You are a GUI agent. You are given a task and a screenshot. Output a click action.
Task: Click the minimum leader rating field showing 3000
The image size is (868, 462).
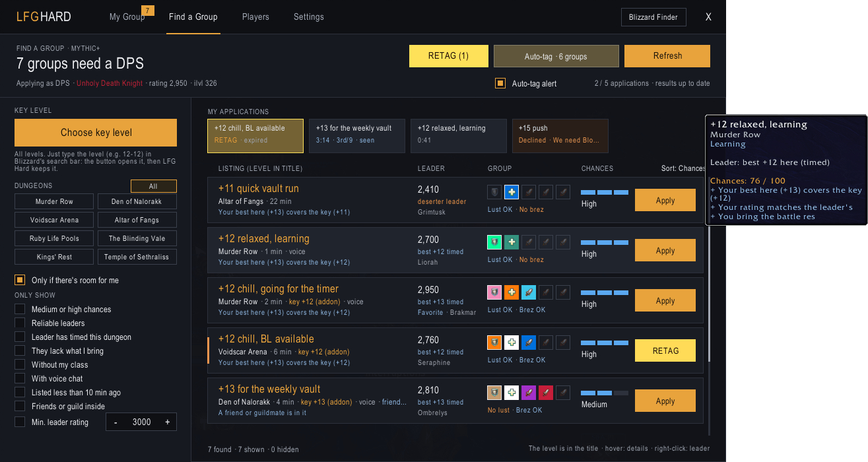pyautogui.click(x=142, y=422)
